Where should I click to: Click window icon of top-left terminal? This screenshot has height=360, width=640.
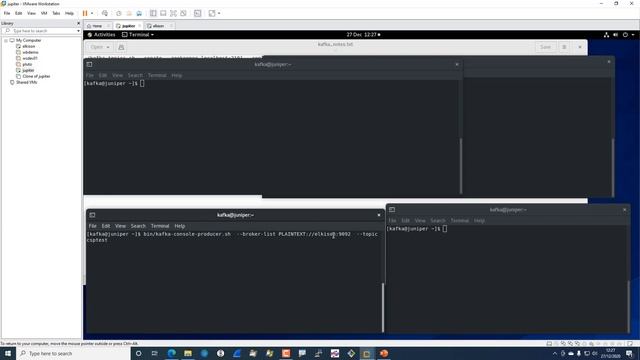(89, 64)
